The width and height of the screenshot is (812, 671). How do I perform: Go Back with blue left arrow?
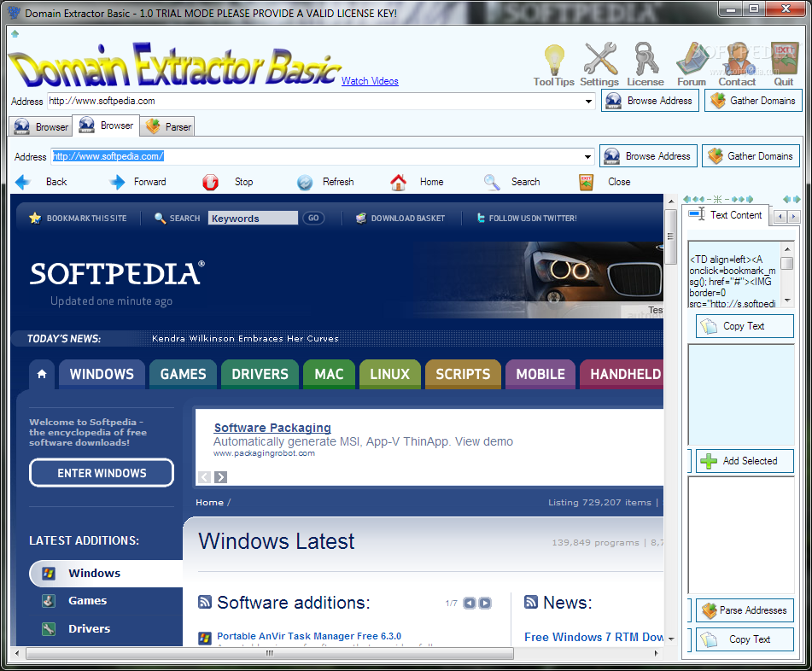(x=23, y=182)
